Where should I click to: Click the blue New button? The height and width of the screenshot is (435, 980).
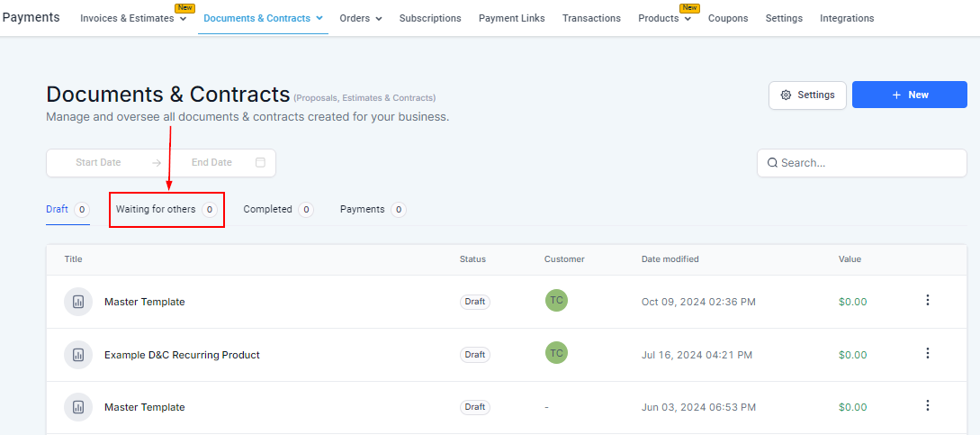(909, 95)
